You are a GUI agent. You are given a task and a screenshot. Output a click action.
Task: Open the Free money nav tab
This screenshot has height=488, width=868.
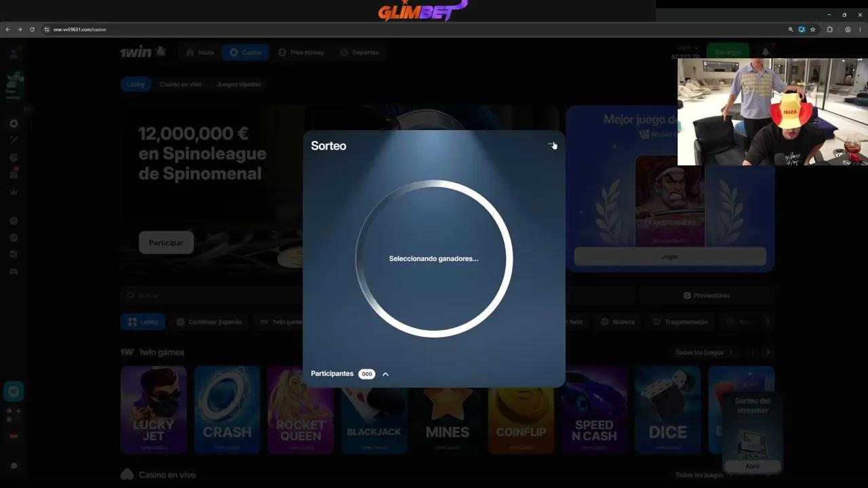(301, 52)
